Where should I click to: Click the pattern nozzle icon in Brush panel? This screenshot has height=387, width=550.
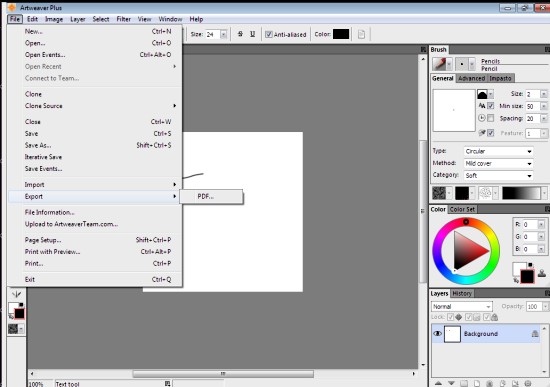click(485, 193)
